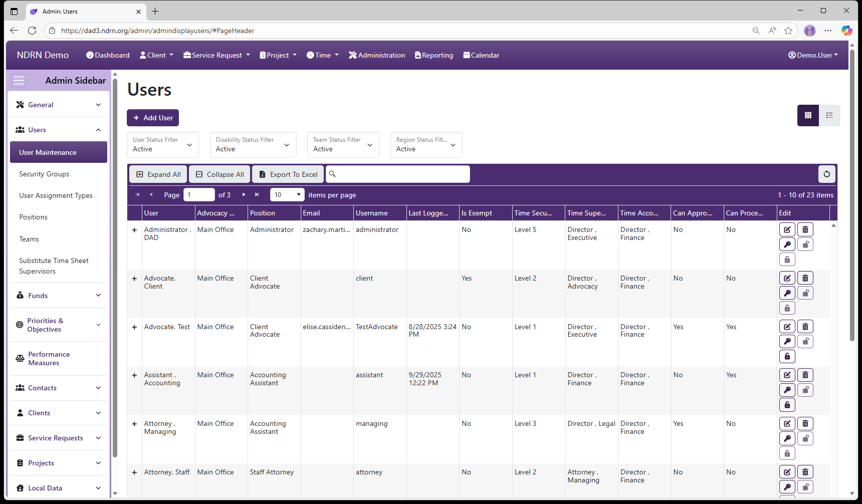Open the Calendar page
862x504 pixels.
[x=481, y=55]
